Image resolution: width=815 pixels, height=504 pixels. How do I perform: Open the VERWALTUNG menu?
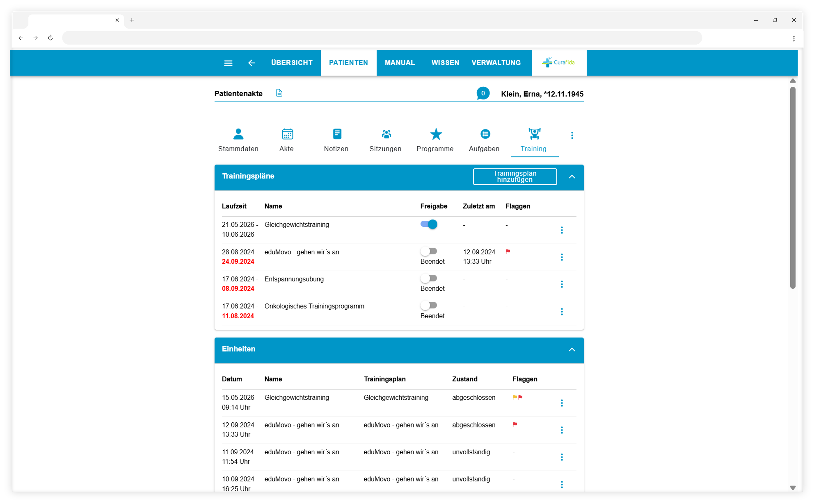[496, 63]
